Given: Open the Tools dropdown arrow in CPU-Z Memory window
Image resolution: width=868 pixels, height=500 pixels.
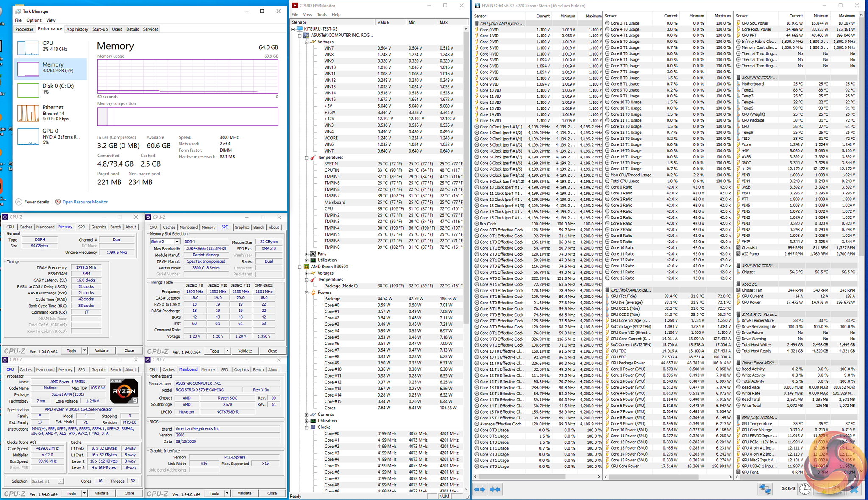Looking at the screenshot, I should 84,350.
